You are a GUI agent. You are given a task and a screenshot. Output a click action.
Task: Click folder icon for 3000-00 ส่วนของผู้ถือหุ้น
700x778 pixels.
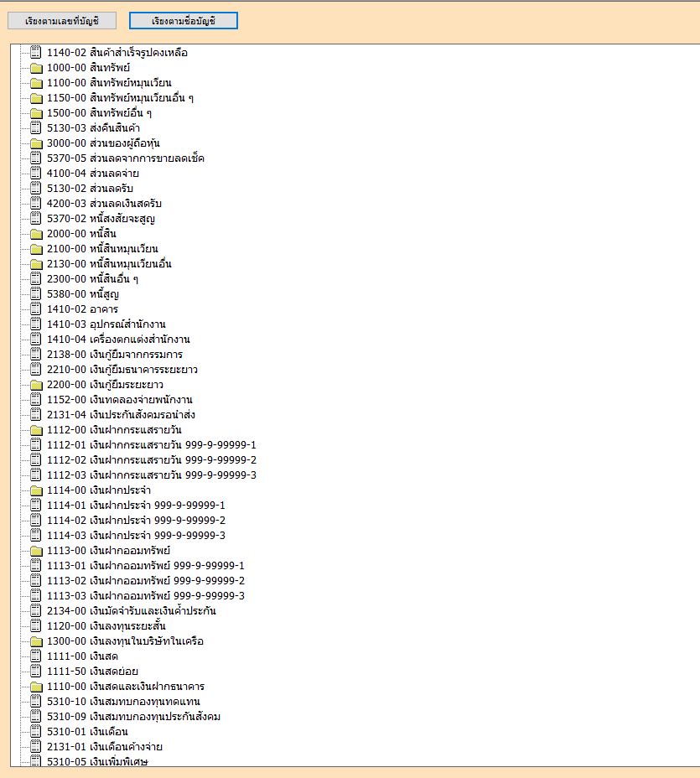pyautogui.click(x=36, y=143)
